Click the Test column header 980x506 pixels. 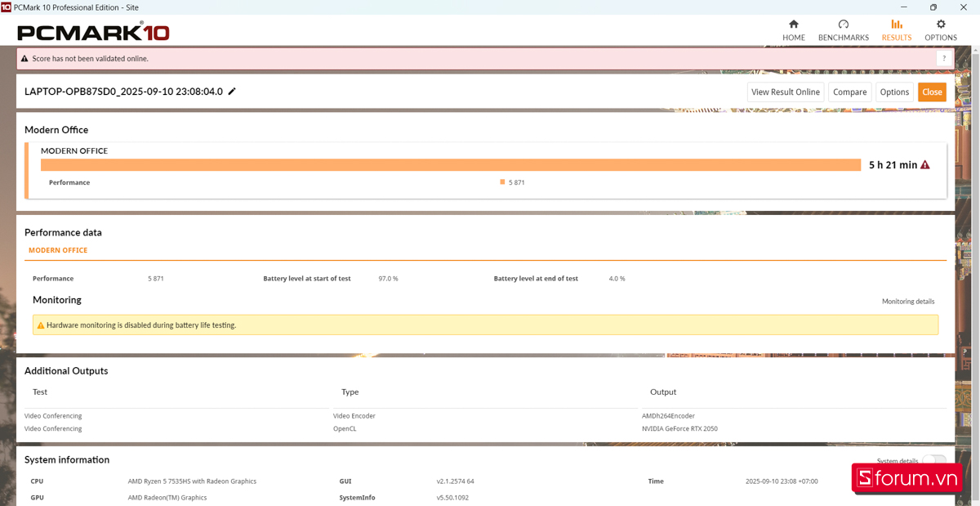click(40, 392)
